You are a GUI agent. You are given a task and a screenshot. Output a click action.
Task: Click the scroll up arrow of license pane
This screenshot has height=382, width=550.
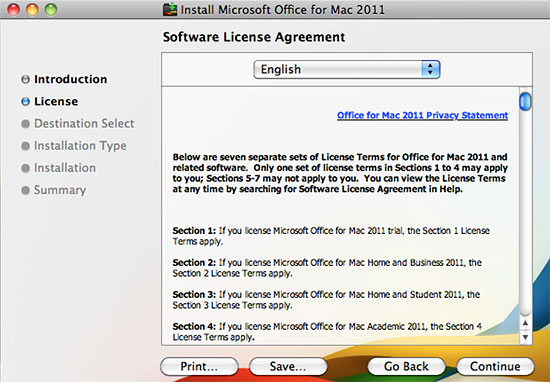pos(525,323)
